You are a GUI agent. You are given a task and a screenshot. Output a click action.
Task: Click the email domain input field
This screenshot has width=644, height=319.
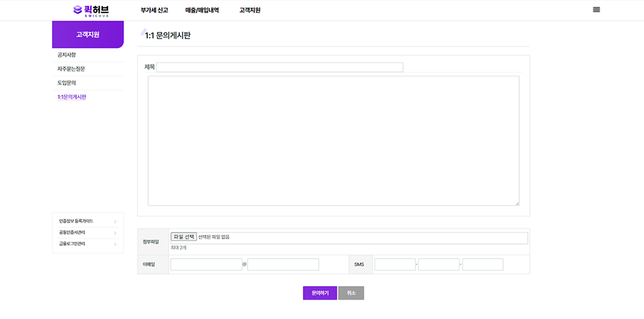pos(283,265)
